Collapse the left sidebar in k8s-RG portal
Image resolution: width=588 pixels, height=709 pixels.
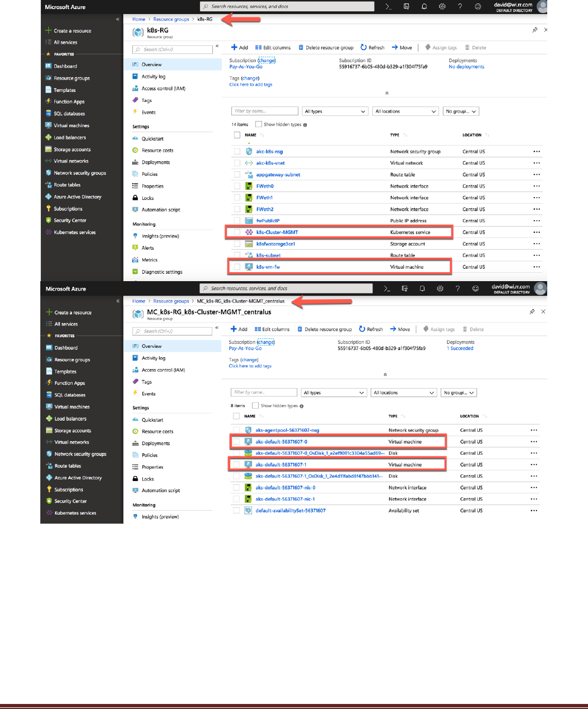[118, 20]
